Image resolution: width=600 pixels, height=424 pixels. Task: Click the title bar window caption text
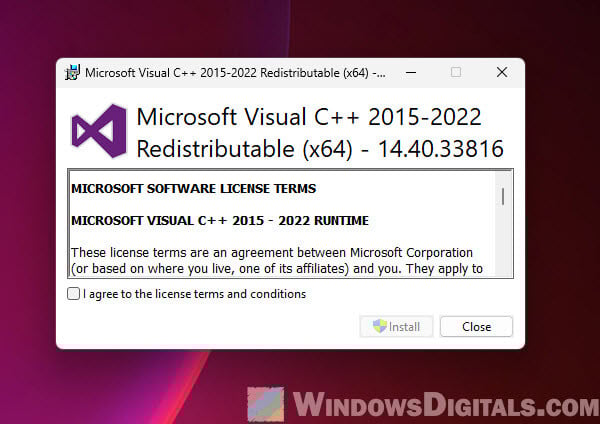(x=235, y=73)
